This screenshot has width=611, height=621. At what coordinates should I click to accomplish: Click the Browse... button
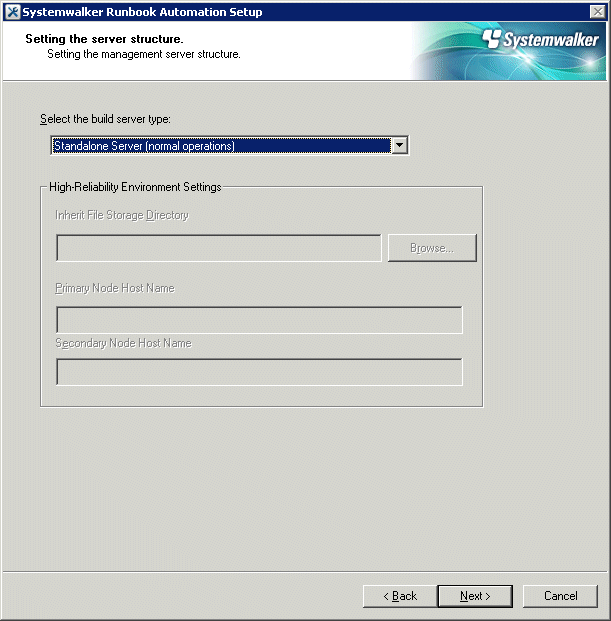click(432, 248)
